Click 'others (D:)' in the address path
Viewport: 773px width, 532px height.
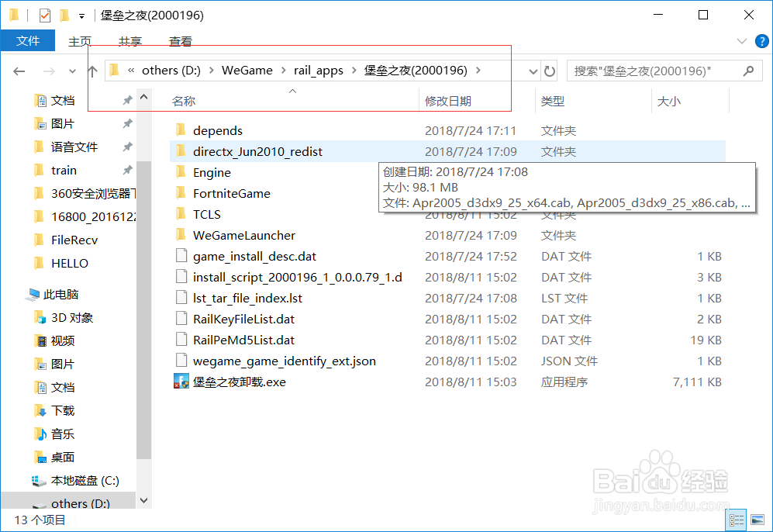(171, 71)
